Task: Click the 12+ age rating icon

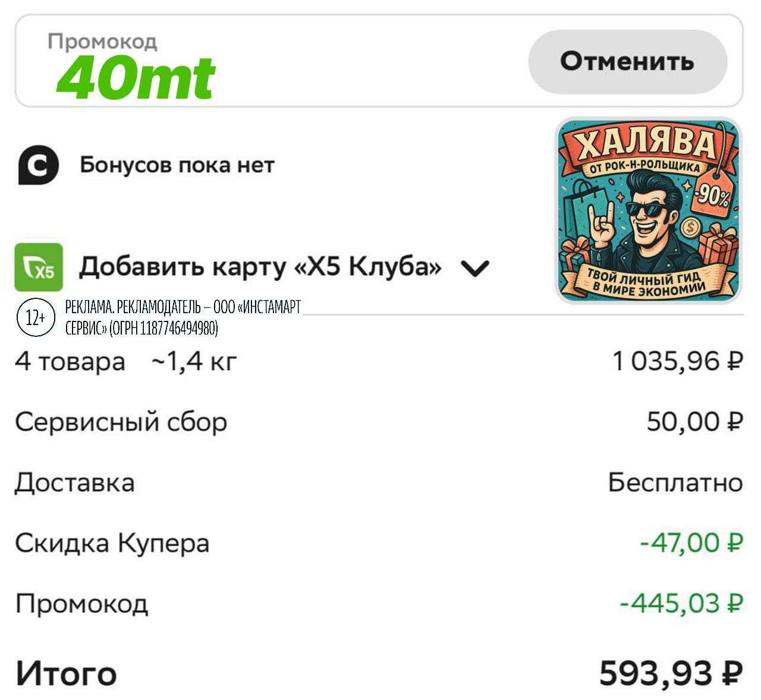Action: pos(36,318)
